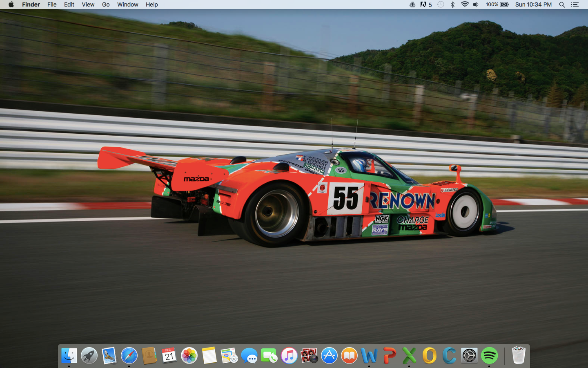
Task: Open Photo Booth in the Dock
Action: click(x=309, y=356)
